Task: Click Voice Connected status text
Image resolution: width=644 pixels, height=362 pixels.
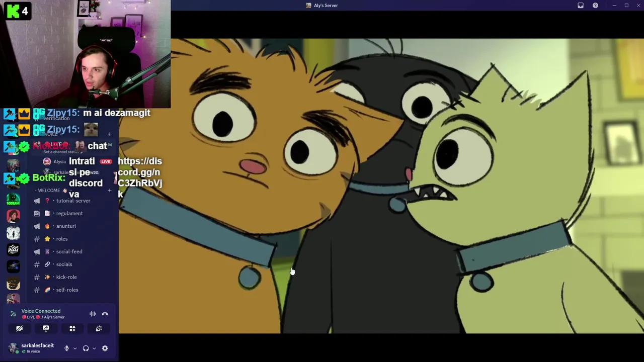Action: [41, 311]
